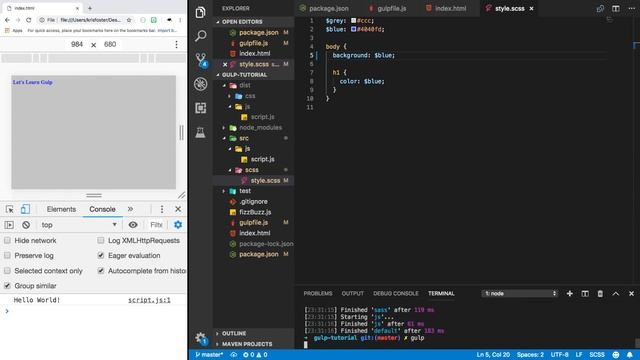The height and width of the screenshot is (360, 640).
Task: Open the JavaScript context 'top' dropdown
Action: tap(79, 225)
